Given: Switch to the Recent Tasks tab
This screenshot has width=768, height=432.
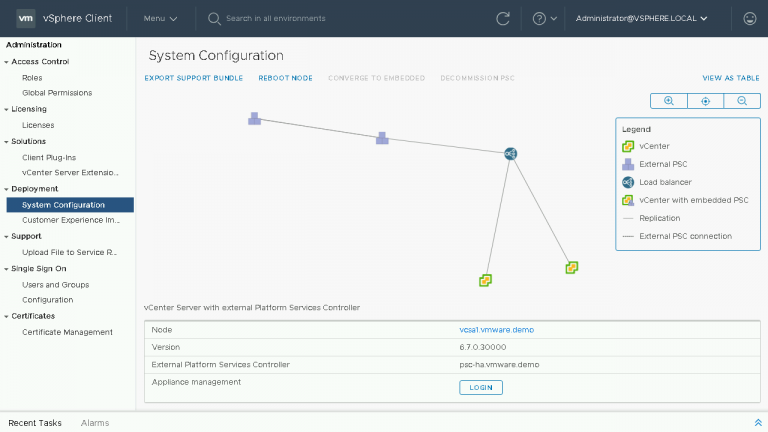Looking at the screenshot, I should (35, 423).
